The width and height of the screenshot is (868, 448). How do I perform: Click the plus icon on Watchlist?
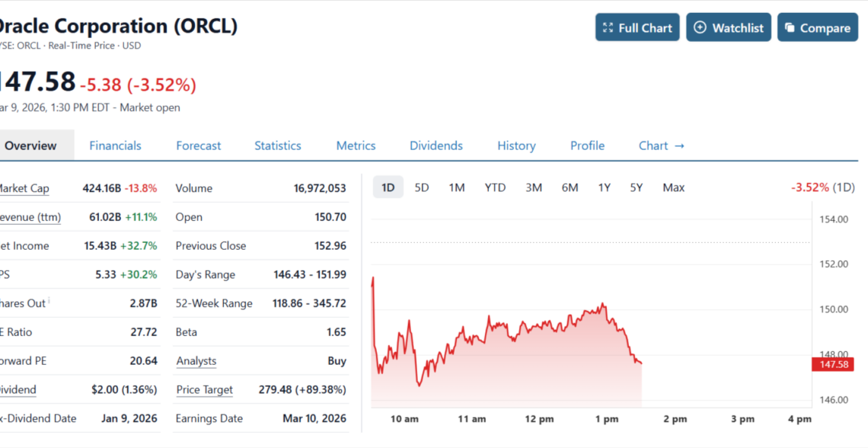[x=700, y=27]
